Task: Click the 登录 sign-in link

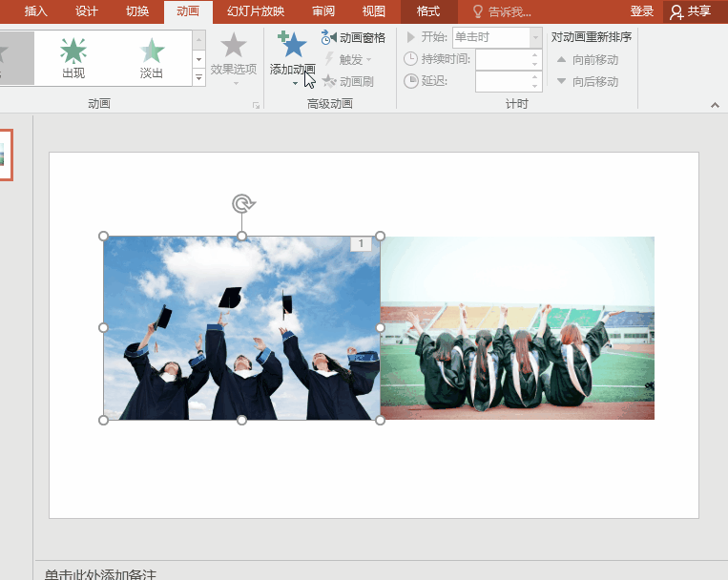Action: 641,11
